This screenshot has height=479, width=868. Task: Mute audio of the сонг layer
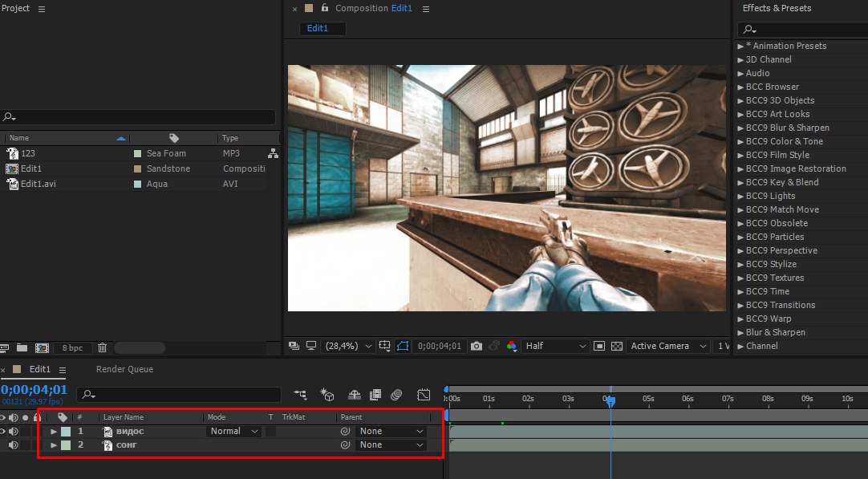(x=14, y=445)
